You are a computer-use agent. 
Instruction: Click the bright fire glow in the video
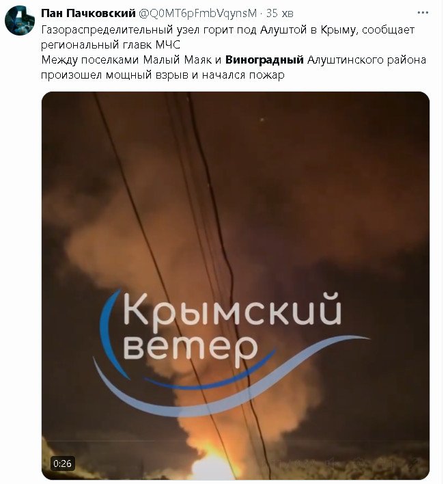point(213,463)
